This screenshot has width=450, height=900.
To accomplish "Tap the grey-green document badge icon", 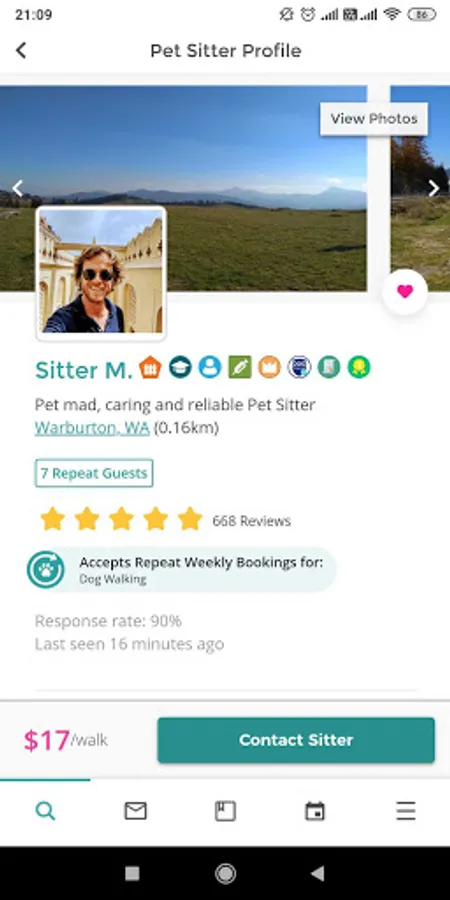I will pos(329,367).
